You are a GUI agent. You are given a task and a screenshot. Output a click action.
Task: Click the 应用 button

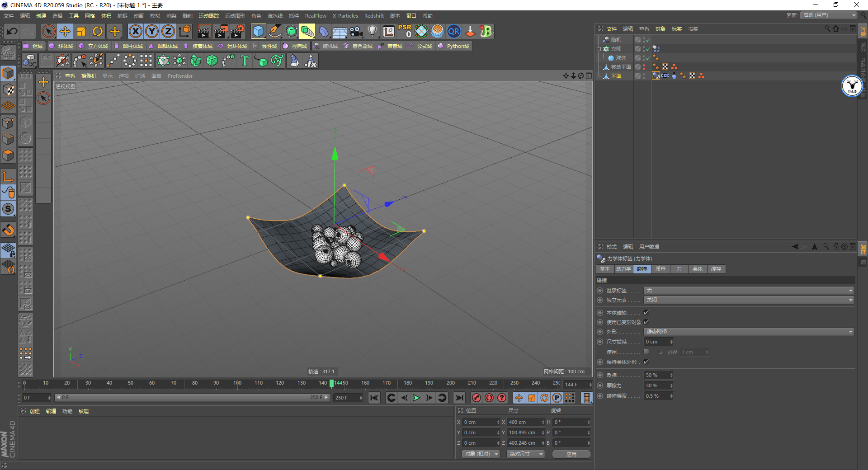point(571,454)
